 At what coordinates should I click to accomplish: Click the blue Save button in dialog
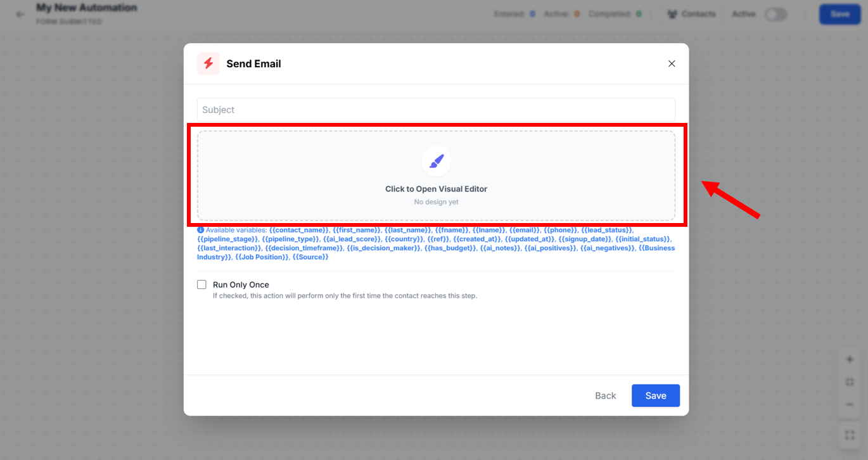(655, 395)
